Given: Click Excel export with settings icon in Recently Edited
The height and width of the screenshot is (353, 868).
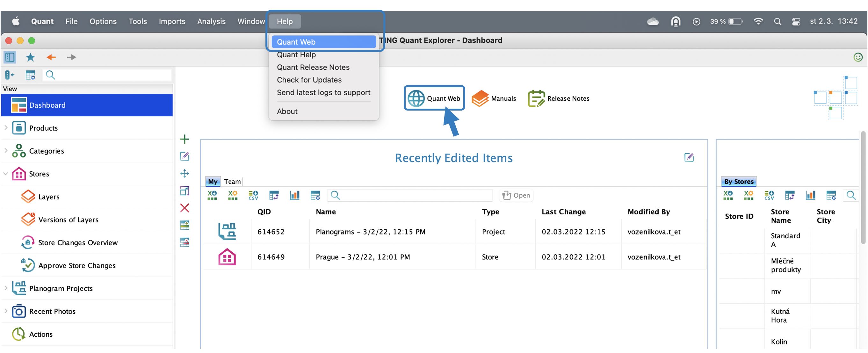Looking at the screenshot, I should (x=233, y=195).
